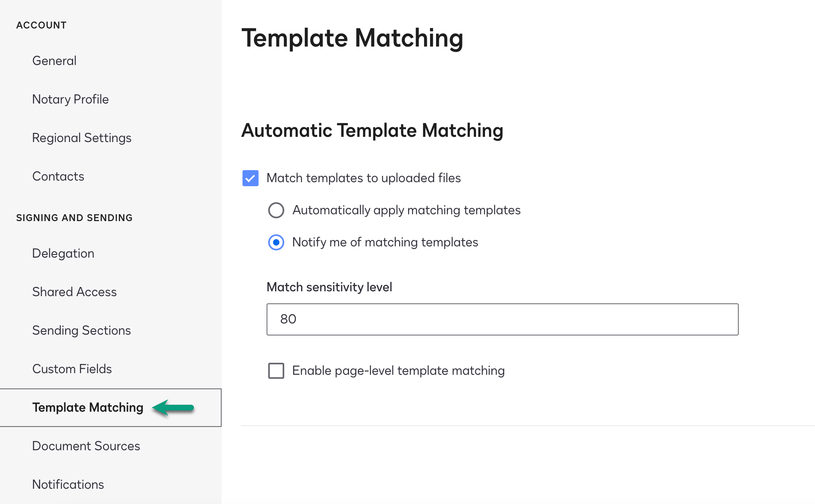Enable page-level template matching

pyautogui.click(x=276, y=371)
